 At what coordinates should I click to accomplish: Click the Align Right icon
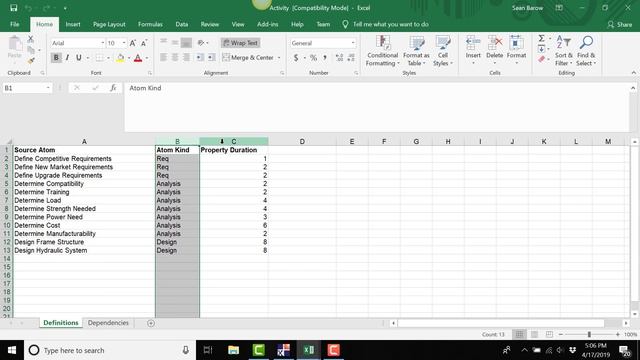point(186,58)
